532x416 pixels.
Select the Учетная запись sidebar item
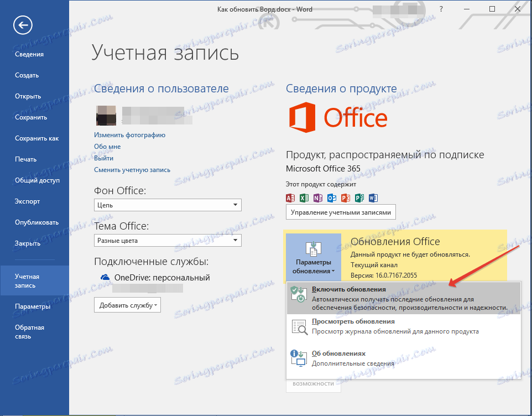pos(34,281)
